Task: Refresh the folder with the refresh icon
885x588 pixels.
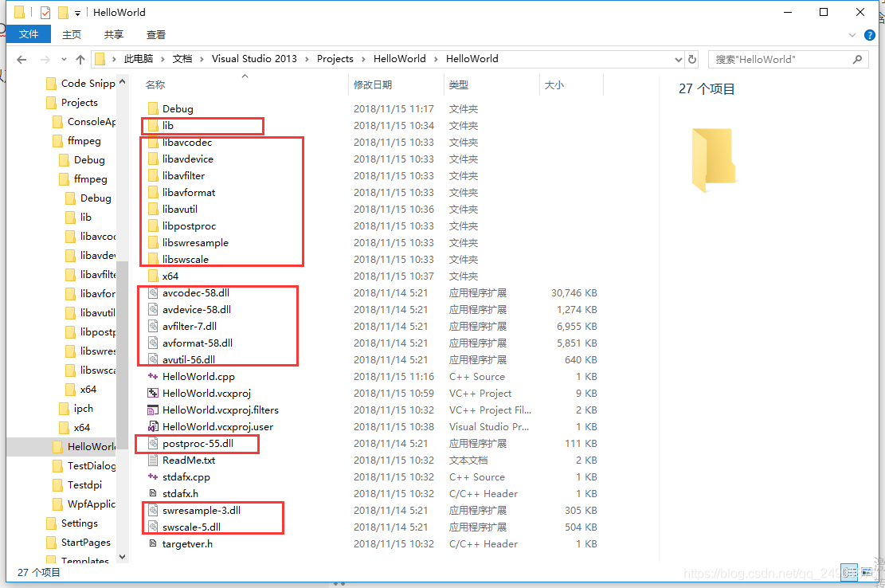Action: tap(692, 58)
